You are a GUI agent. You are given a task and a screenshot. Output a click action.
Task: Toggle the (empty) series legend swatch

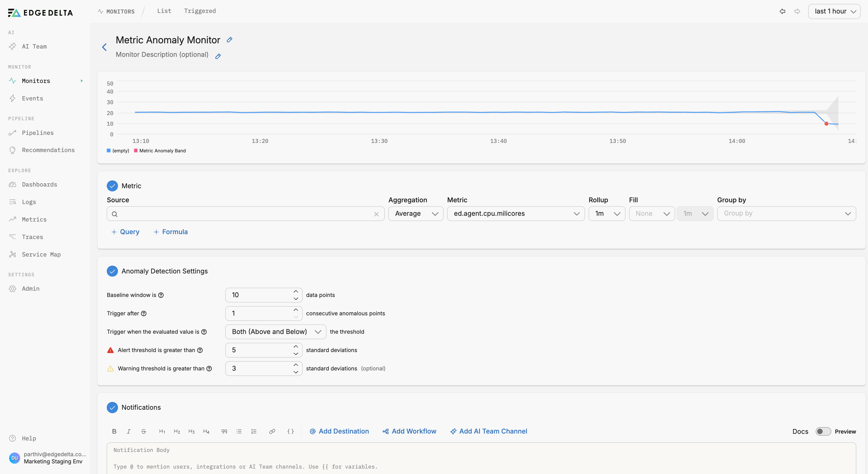point(108,151)
